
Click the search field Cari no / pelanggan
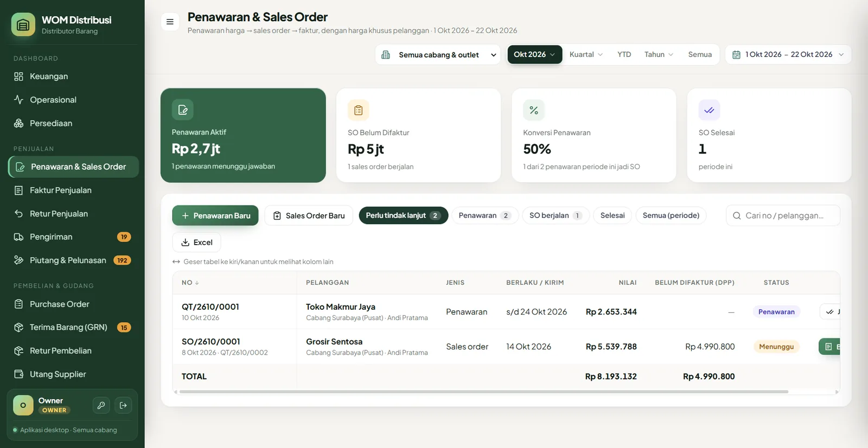tap(783, 215)
